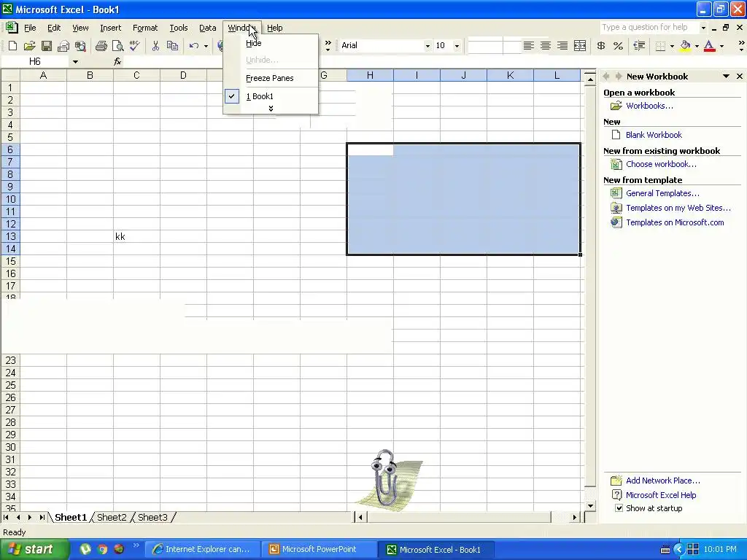The width and height of the screenshot is (747, 560).
Task: Switch to the Sheet2 tab
Action: point(112,517)
